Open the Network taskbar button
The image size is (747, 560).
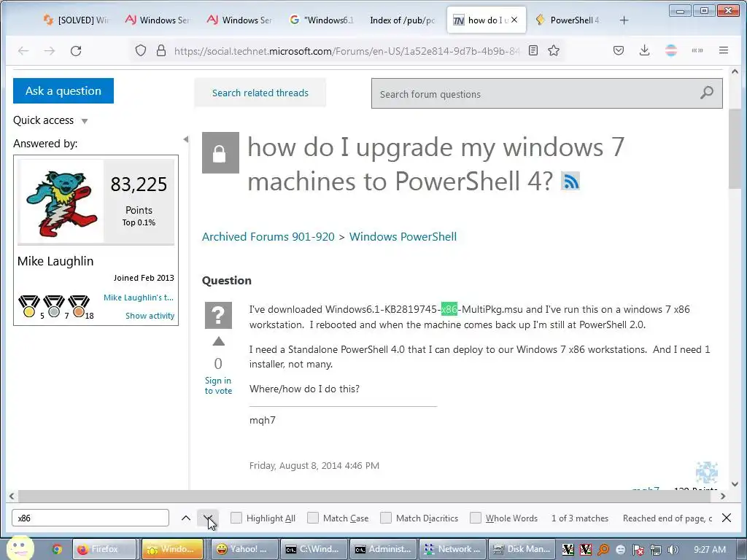click(x=453, y=549)
